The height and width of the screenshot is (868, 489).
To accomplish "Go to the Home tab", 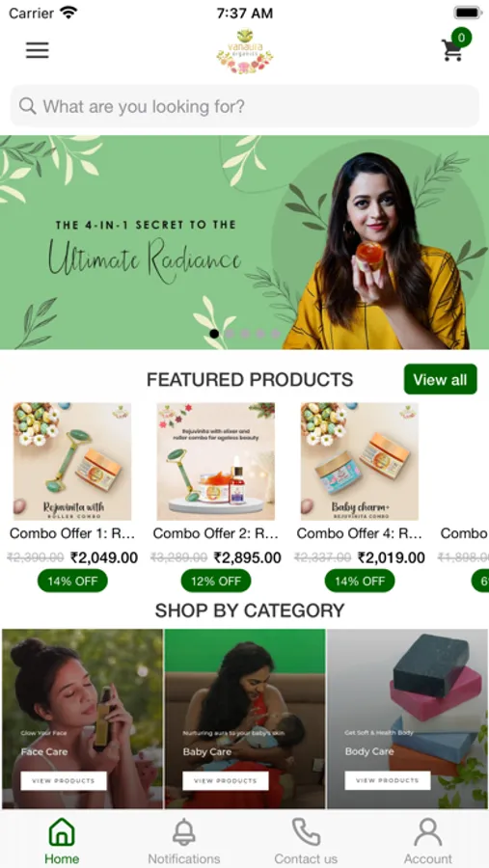I will [62, 840].
